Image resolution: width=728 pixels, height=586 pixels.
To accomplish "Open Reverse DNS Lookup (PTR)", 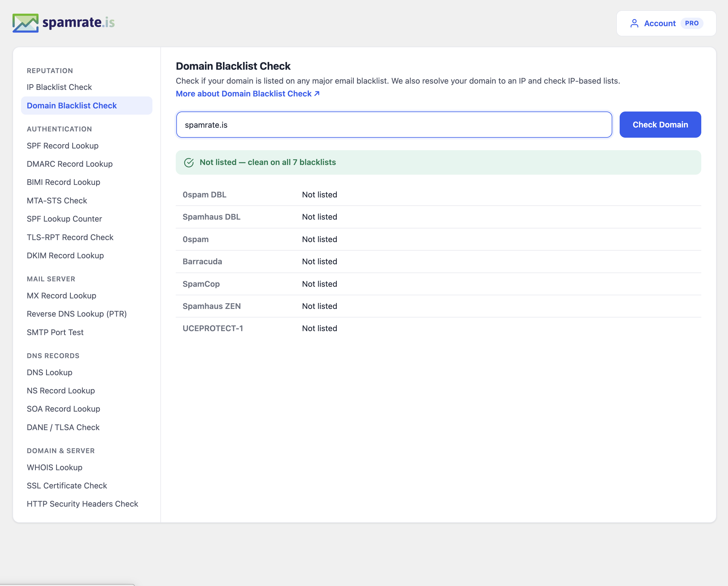I will [77, 314].
